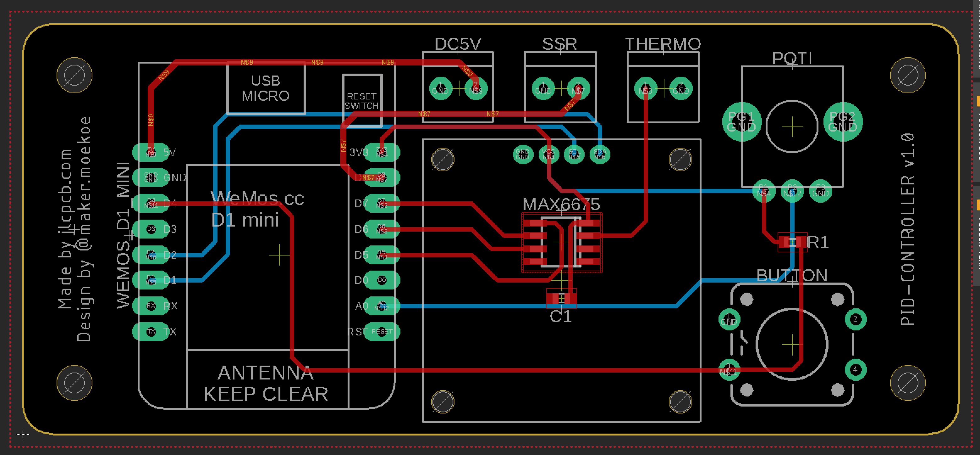Click the POTI shaft circle
Image resolution: width=980 pixels, height=455 pixels.
792,126
